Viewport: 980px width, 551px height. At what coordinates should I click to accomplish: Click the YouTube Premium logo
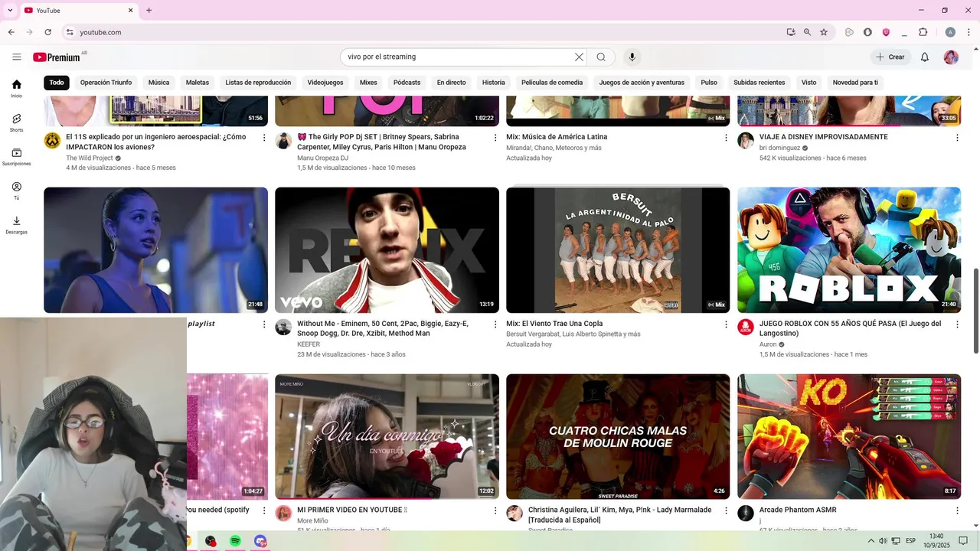tap(57, 57)
